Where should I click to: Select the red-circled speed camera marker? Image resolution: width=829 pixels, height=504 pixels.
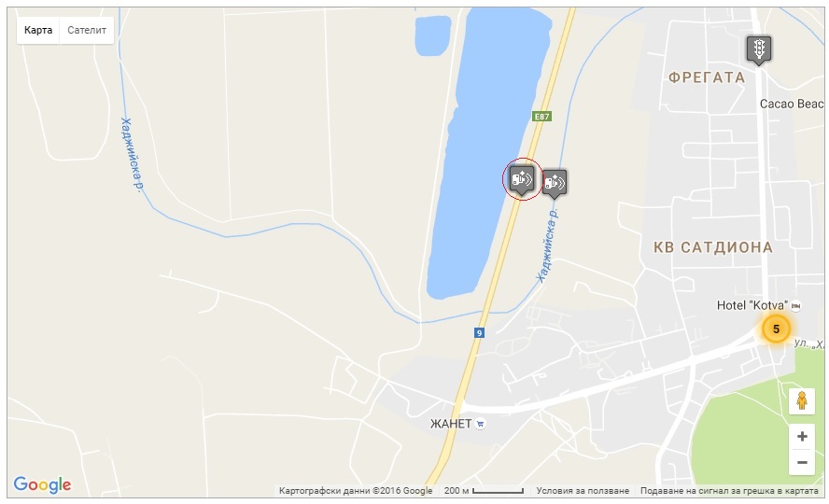click(x=522, y=179)
